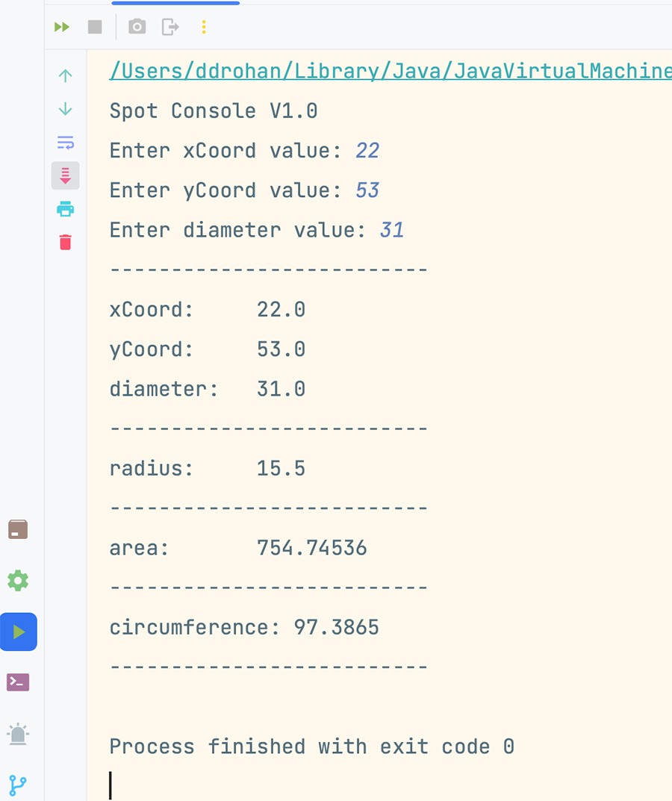Screen dimensions: 672x801
Task: Toggle scroll to end of console output
Action: (66, 175)
